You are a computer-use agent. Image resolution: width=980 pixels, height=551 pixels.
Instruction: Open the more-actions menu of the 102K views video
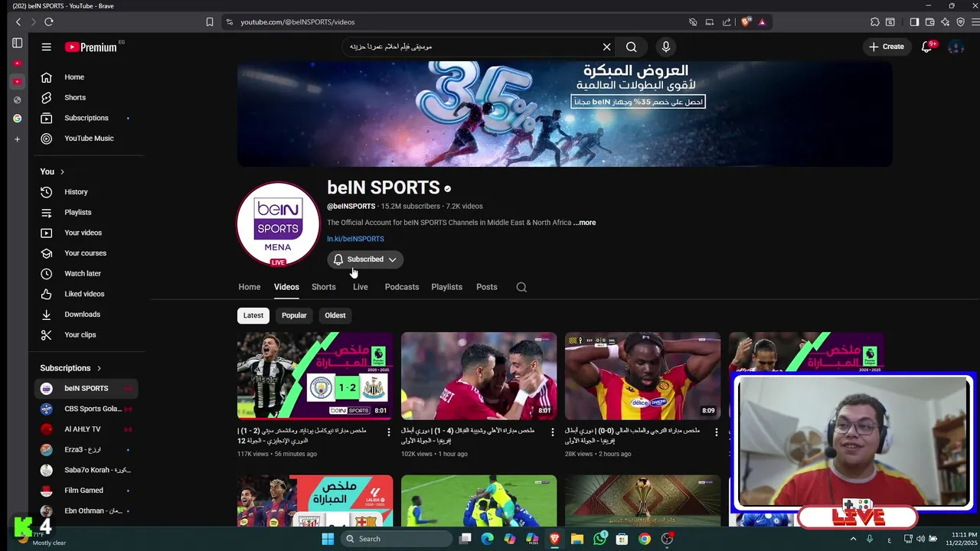click(553, 432)
